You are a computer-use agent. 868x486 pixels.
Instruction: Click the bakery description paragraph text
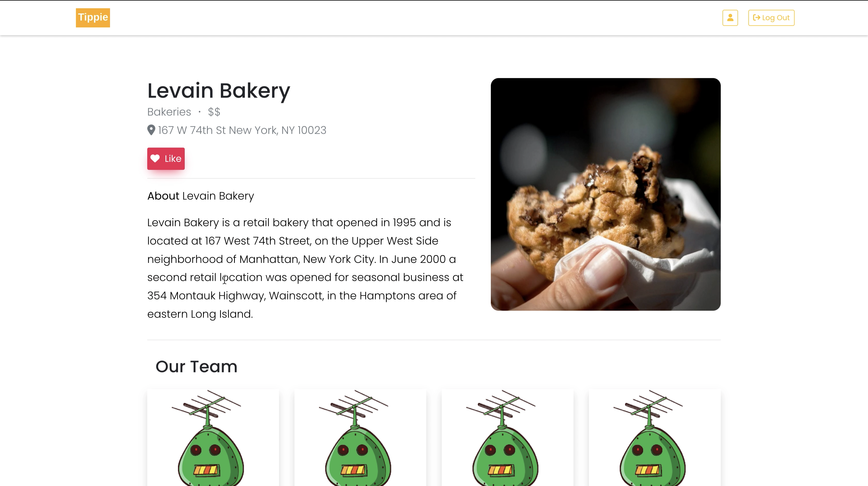click(x=305, y=268)
